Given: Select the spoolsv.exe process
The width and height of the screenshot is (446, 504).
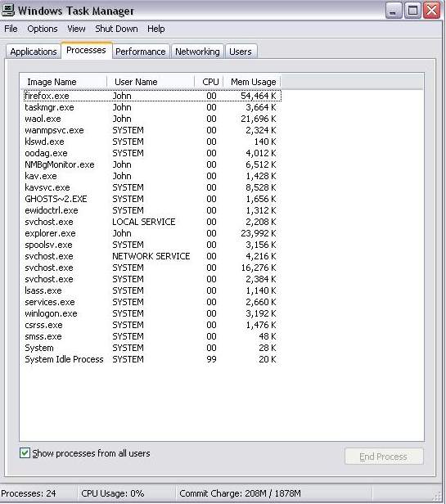Looking at the screenshot, I should coord(152,245).
